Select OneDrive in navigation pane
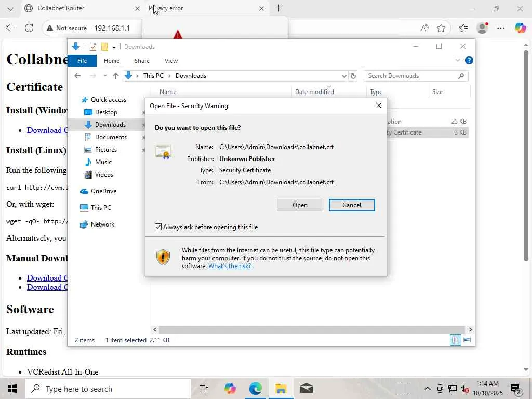The image size is (532, 399). pyautogui.click(x=98, y=191)
